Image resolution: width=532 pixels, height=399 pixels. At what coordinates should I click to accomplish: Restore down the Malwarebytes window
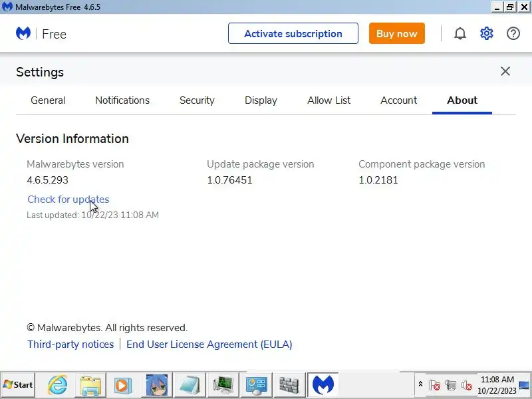point(510,7)
